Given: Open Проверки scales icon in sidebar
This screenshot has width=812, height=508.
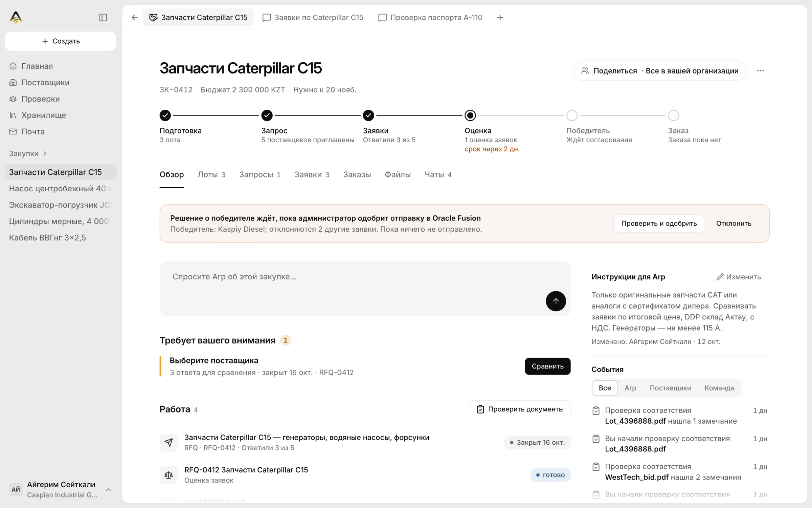Looking at the screenshot, I should coord(13,99).
